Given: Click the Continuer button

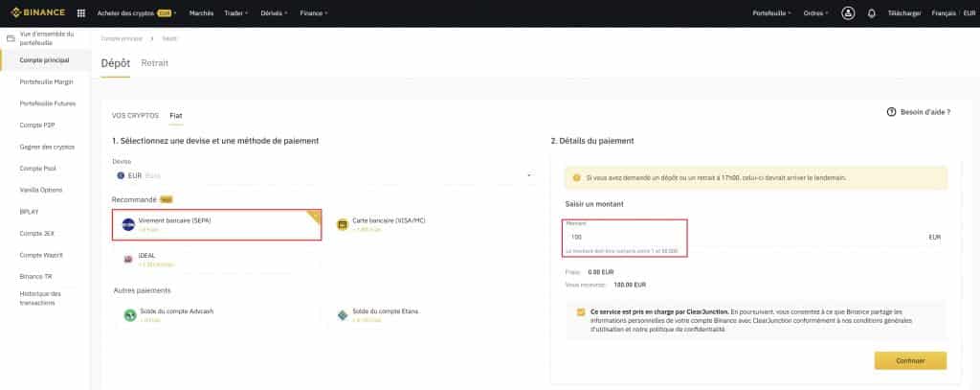Looking at the screenshot, I should click(910, 360).
